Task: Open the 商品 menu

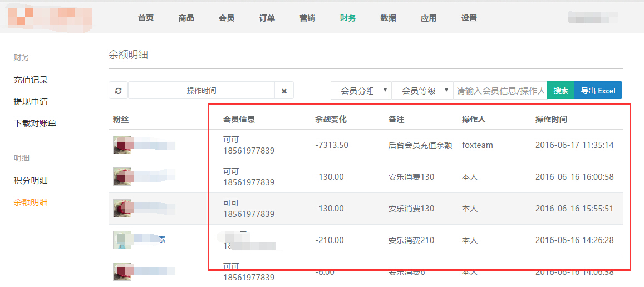Action: point(186,18)
